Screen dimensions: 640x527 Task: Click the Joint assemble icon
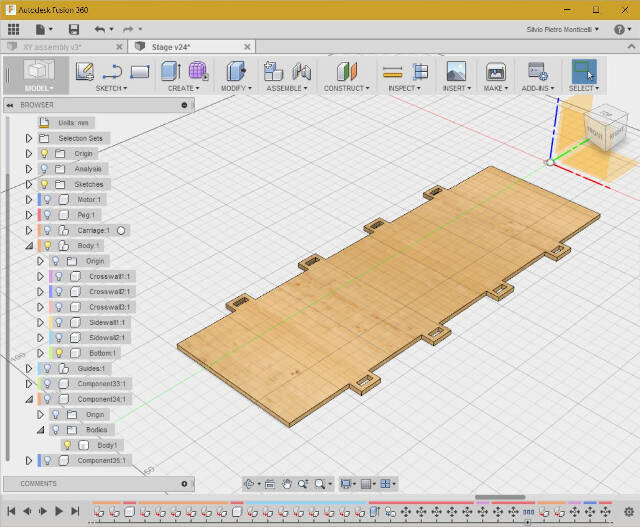pos(302,72)
